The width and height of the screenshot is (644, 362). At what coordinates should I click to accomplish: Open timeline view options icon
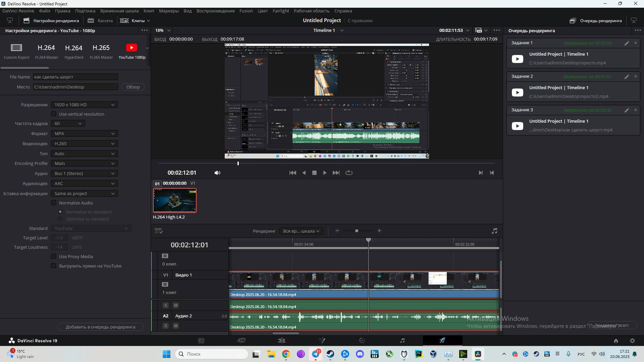tap(159, 231)
